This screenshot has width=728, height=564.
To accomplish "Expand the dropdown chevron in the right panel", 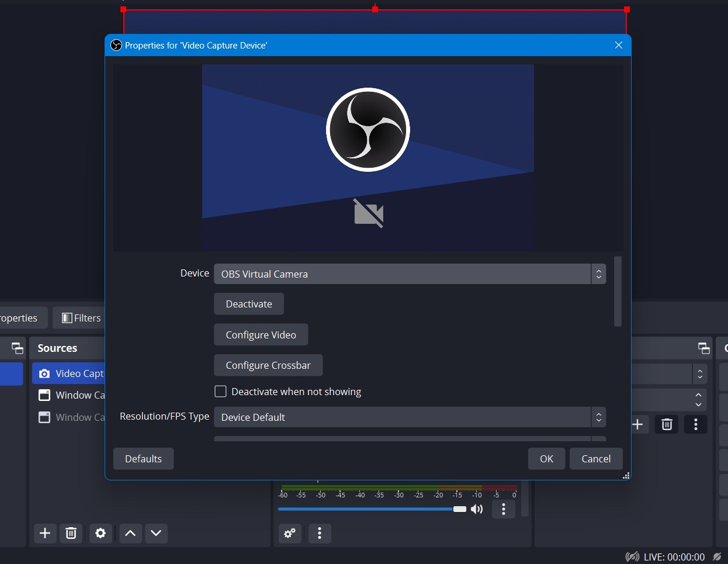I will 699,374.
